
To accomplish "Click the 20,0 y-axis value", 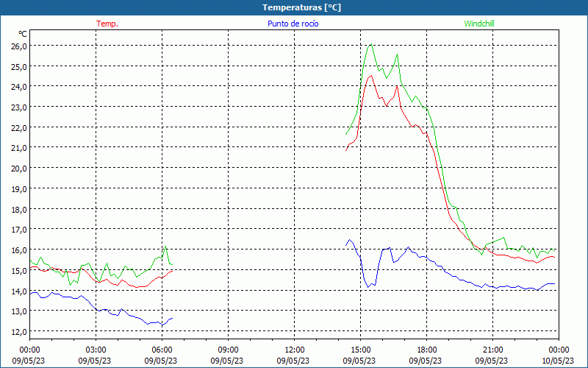I will click(19, 169).
